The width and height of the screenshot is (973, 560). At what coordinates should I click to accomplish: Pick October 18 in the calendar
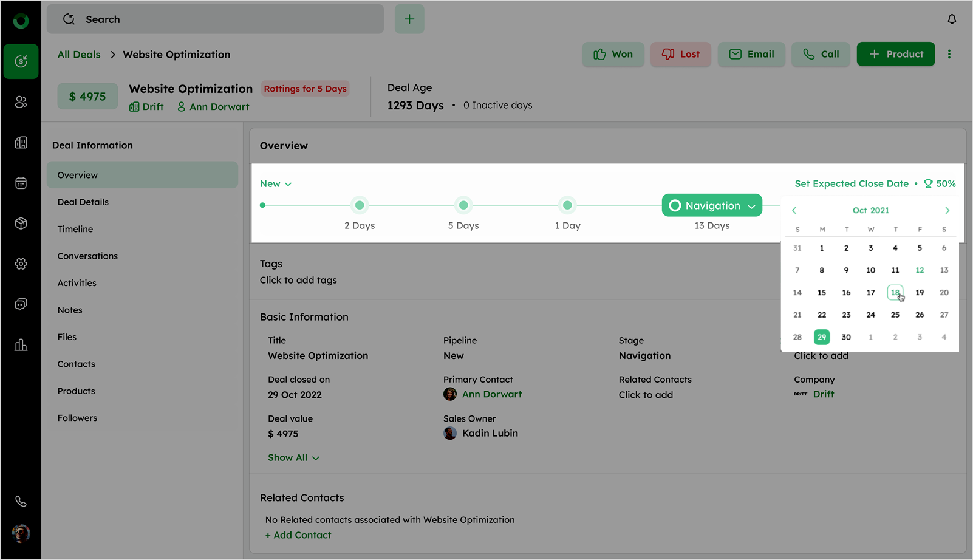point(895,292)
